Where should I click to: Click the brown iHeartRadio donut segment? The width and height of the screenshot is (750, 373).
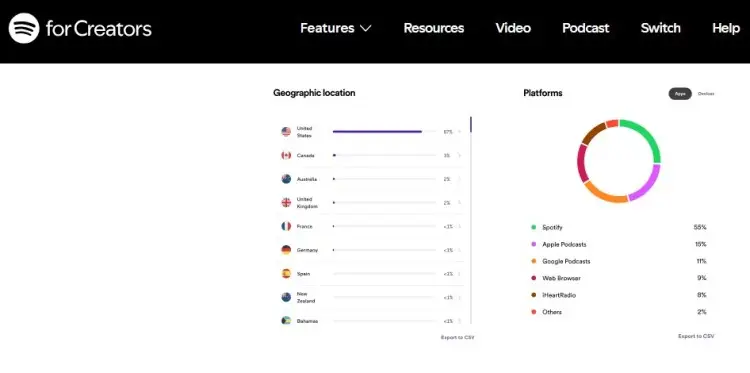click(x=593, y=132)
